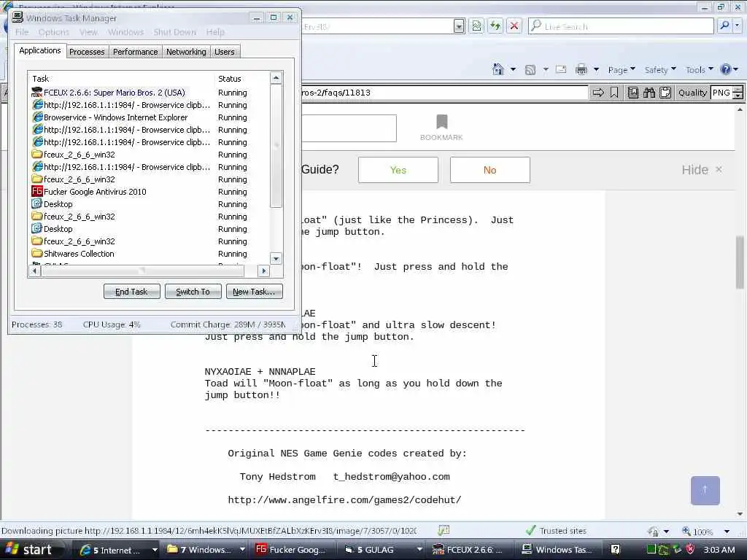
Task: Click the Yes feedback button
Action: pyautogui.click(x=398, y=170)
